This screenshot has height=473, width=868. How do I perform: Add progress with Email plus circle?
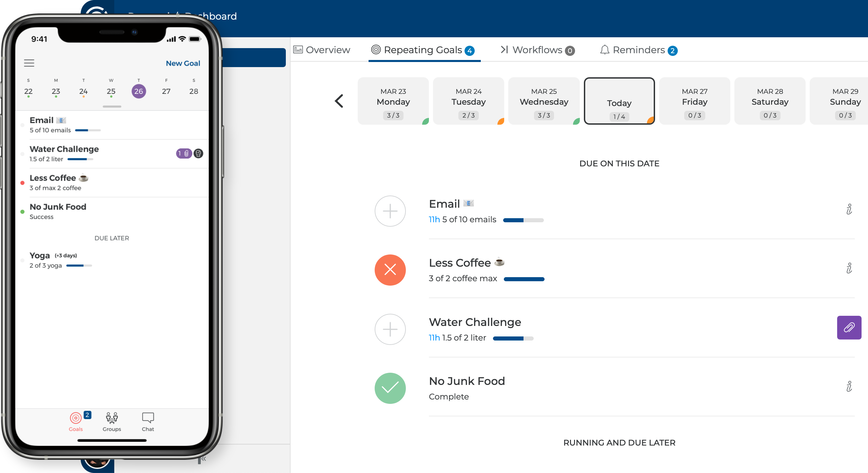(390, 211)
